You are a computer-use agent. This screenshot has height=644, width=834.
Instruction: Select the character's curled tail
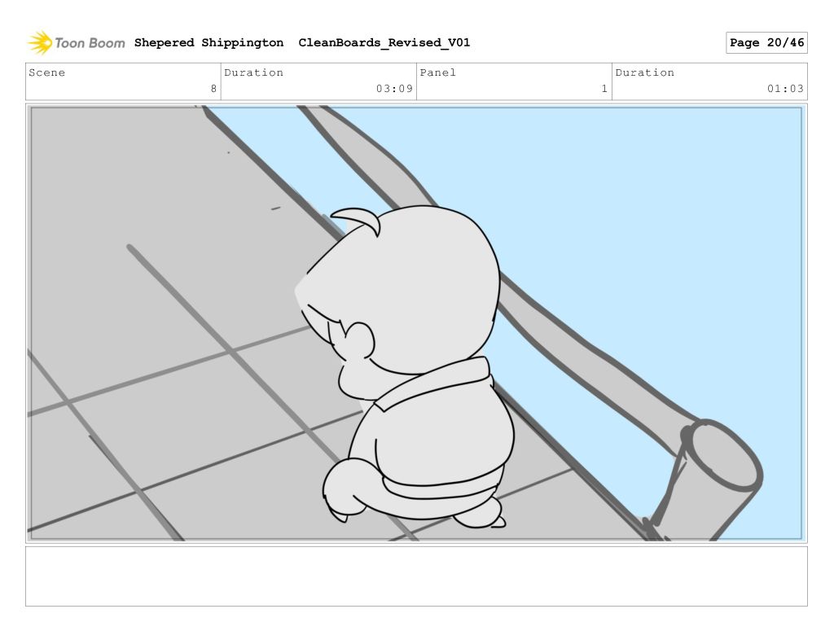[x=342, y=488]
